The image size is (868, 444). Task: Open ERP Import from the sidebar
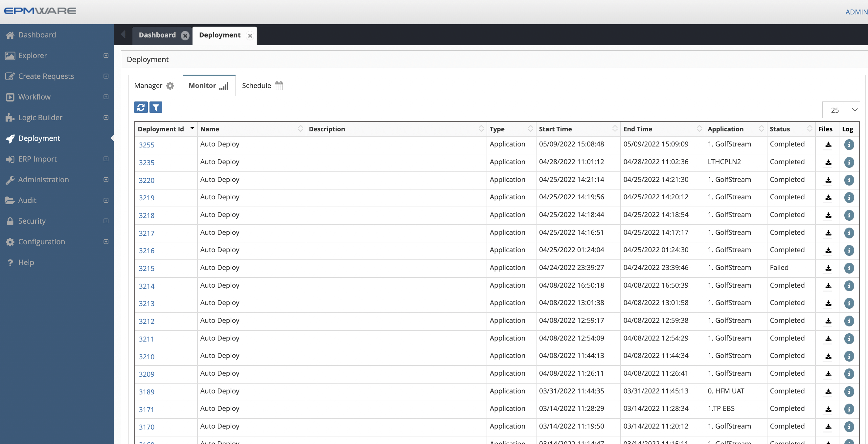pos(37,159)
